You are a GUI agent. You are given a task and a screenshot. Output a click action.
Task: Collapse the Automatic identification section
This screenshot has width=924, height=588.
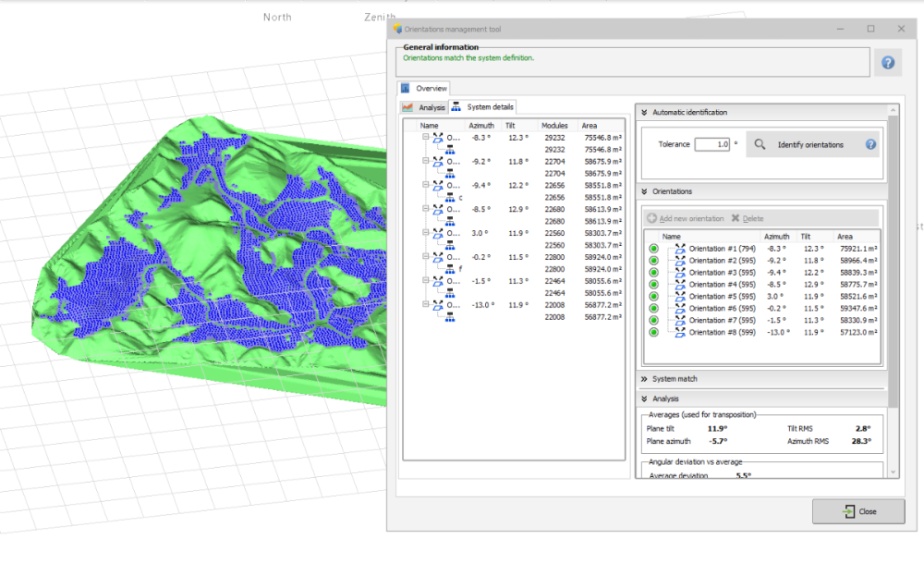point(643,113)
